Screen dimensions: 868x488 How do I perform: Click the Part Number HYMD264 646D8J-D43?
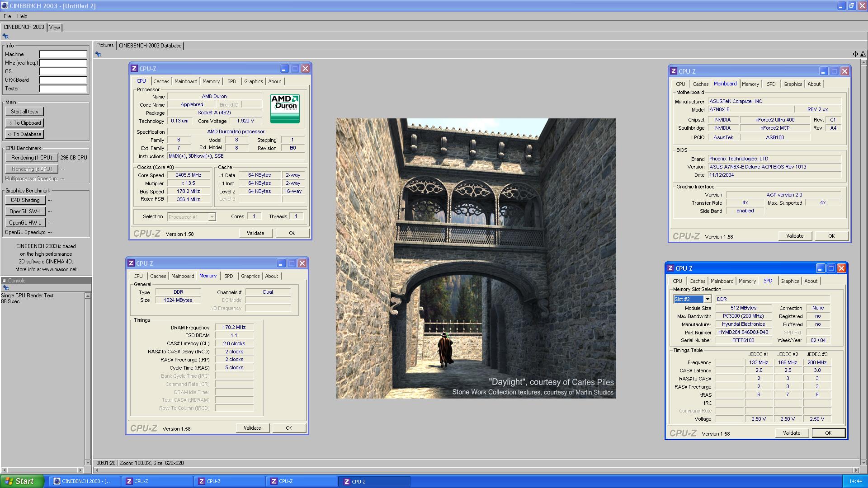pyautogui.click(x=743, y=333)
